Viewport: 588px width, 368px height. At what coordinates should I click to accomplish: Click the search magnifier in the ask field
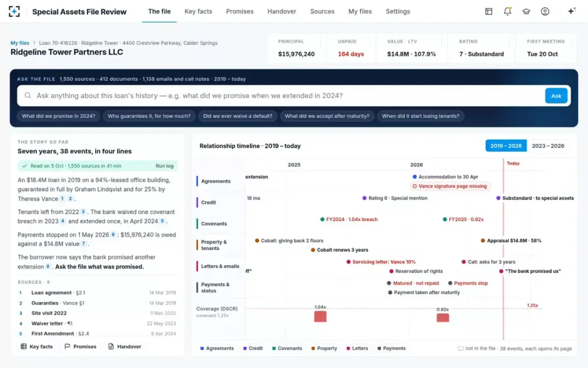click(28, 96)
